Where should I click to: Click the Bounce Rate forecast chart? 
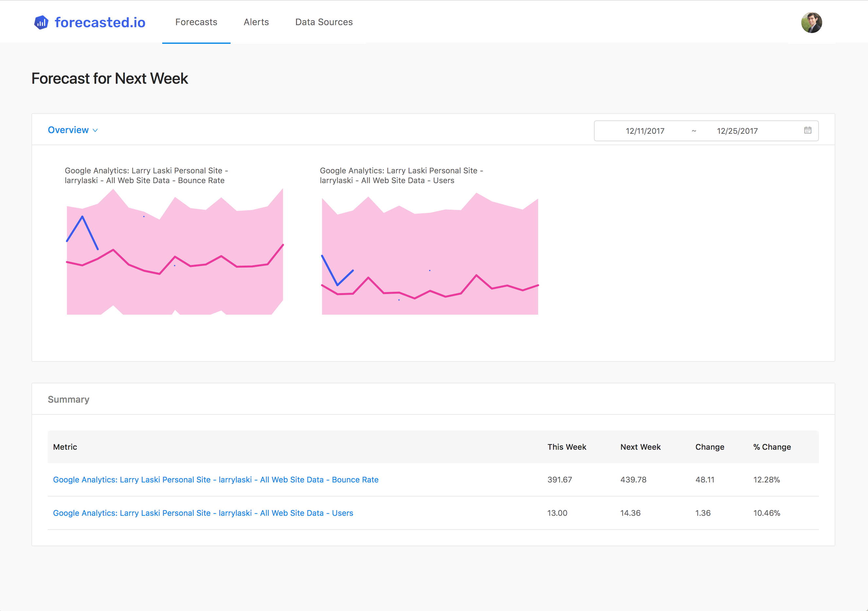point(175,252)
